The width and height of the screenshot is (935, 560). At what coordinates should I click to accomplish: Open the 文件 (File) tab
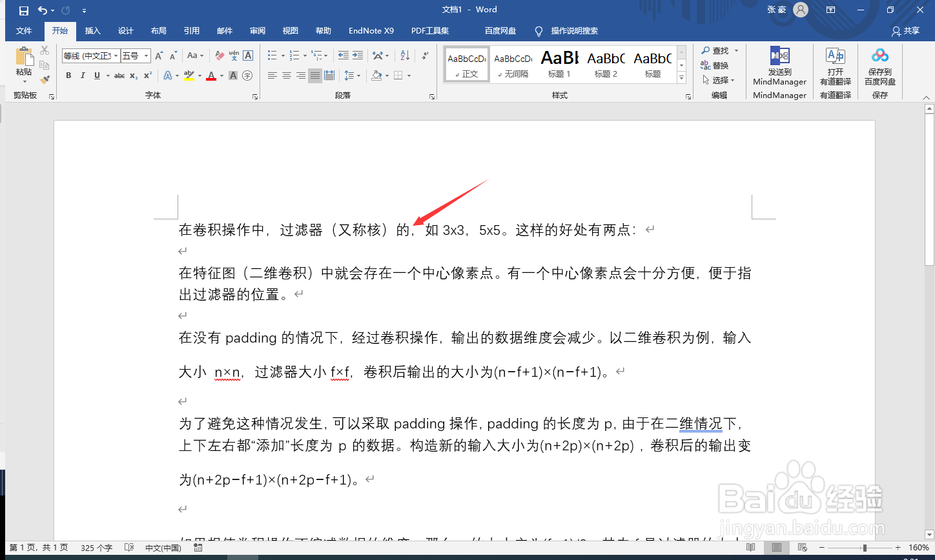click(x=24, y=30)
